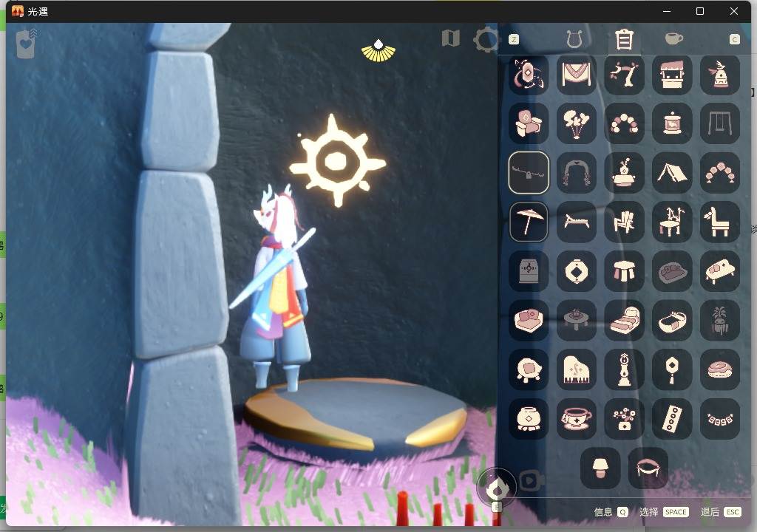Screen dimensions: 757x532
Task: Select the teacup ride prop
Action: tap(577, 419)
